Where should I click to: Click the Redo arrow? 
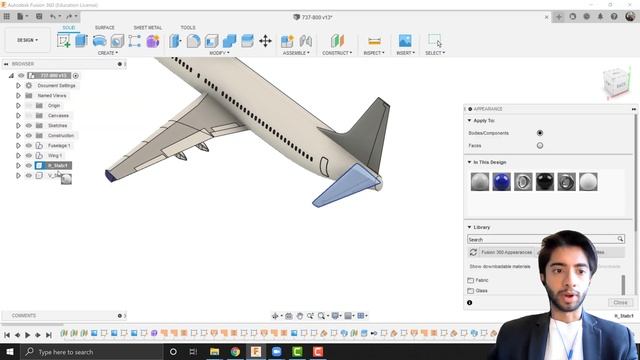pyautogui.click(x=69, y=17)
